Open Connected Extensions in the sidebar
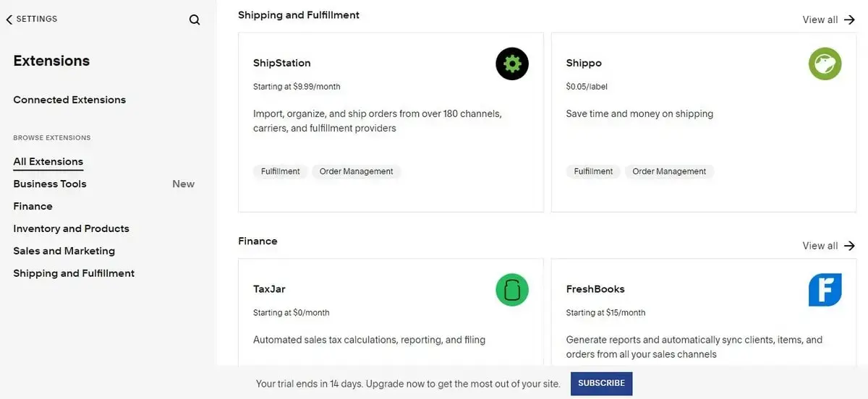This screenshot has width=868, height=399. click(x=69, y=100)
